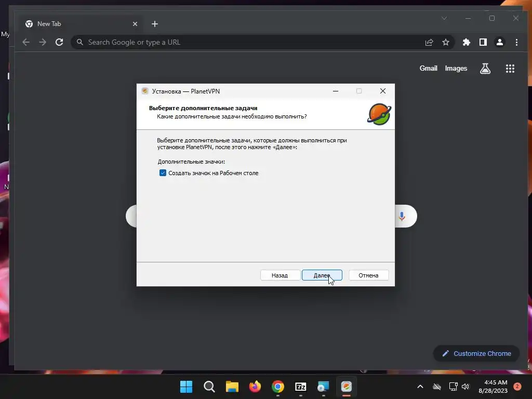Viewport: 532px width, 399px height.
Task: Click the Назад button in the installer
Action: 280,275
